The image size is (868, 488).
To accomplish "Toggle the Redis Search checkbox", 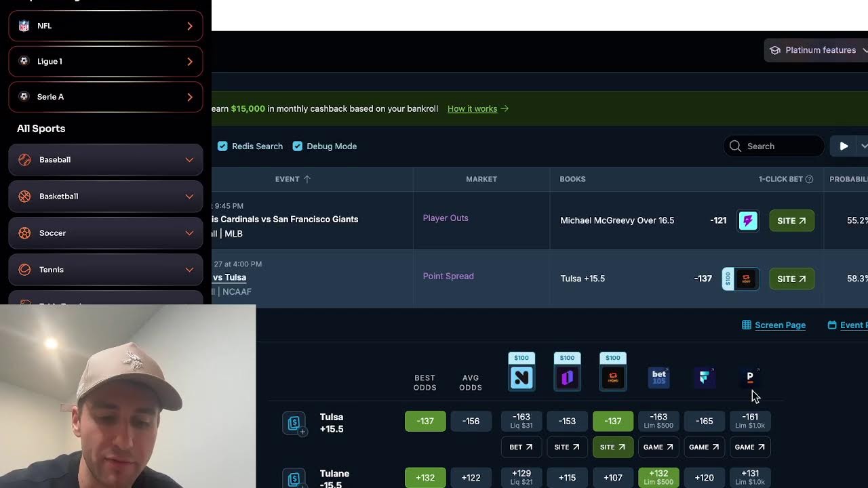I will pyautogui.click(x=222, y=146).
